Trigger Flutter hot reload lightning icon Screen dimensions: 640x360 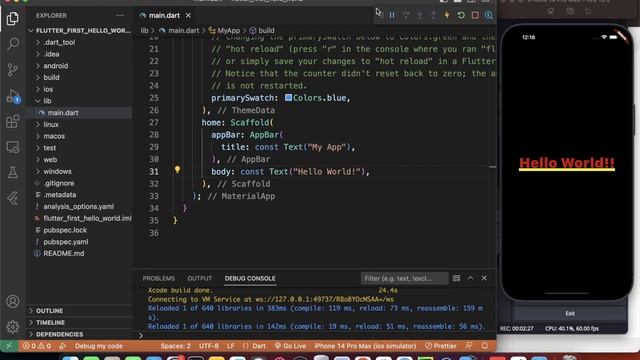tap(447, 15)
